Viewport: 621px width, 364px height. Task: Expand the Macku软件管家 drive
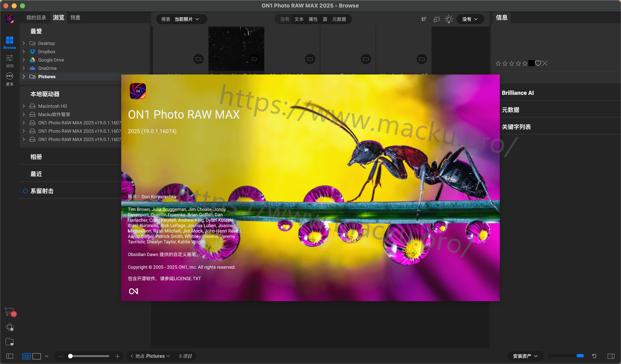(24, 114)
